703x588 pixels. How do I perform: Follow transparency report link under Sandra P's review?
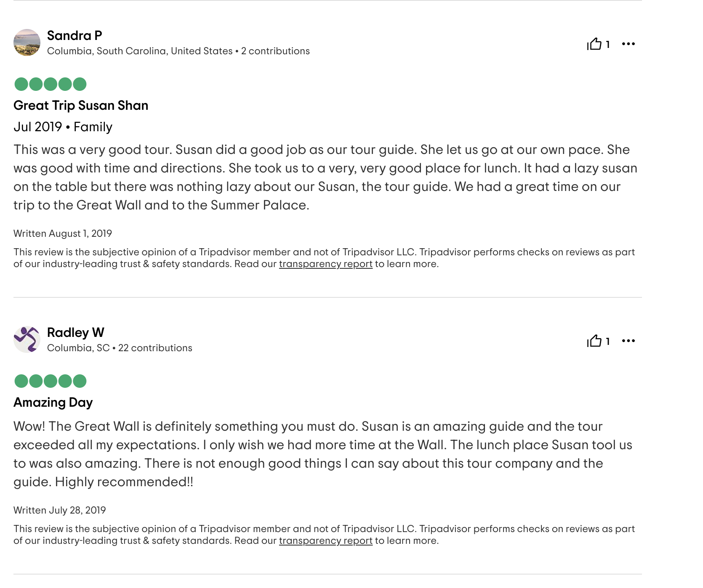point(325,264)
